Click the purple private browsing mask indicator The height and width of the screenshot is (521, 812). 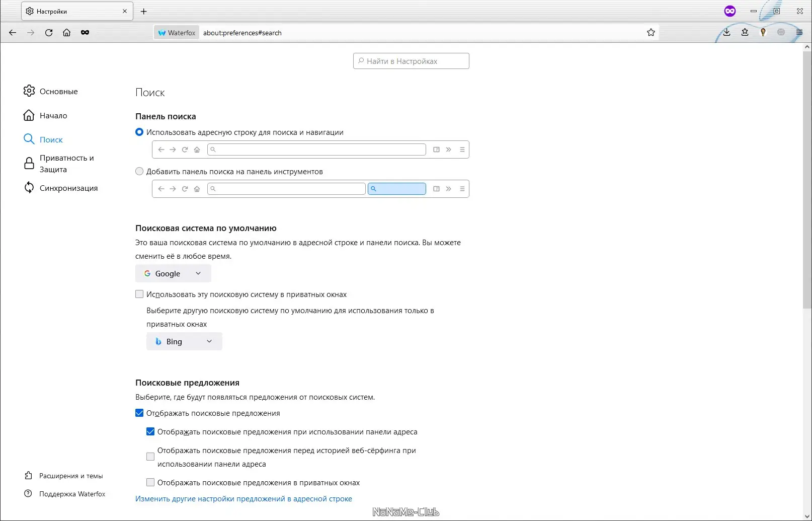pos(730,11)
